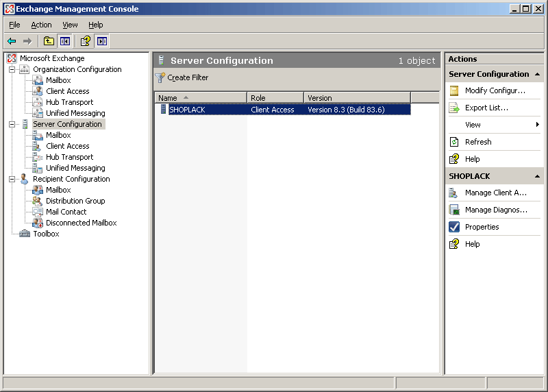Click the SHOPLACK server row icon
Image resolution: width=548 pixels, height=392 pixels.
pyautogui.click(x=163, y=109)
